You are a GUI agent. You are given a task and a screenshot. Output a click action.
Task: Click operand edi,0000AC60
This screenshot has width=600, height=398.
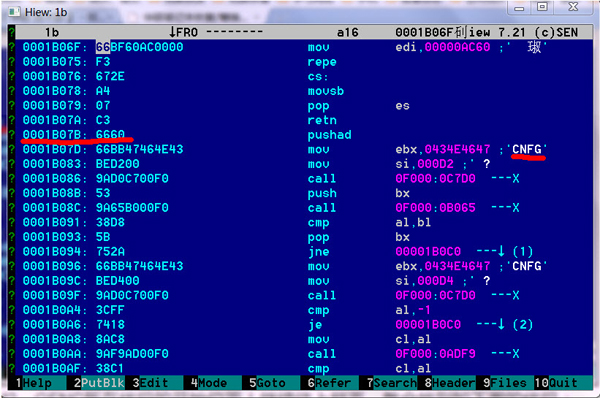pyautogui.click(x=443, y=47)
